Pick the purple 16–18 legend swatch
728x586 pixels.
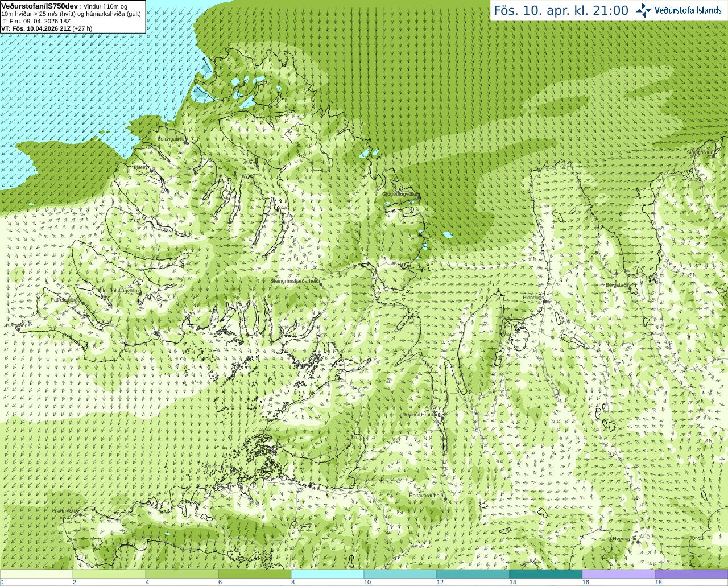click(x=618, y=574)
